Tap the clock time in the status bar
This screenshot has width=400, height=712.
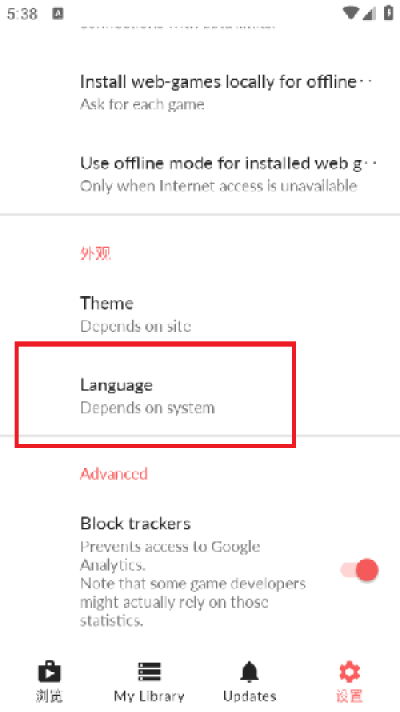pos(22,14)
